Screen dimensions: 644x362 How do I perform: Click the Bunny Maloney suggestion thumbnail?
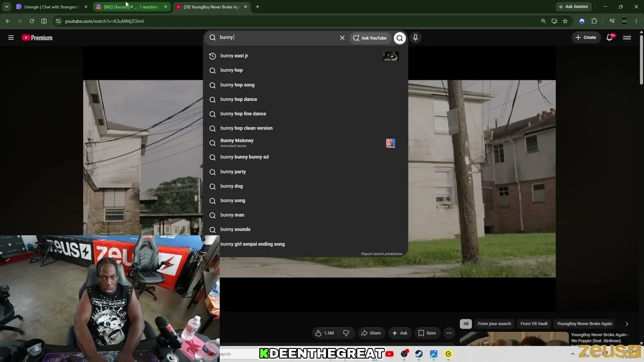coord(390,143)
